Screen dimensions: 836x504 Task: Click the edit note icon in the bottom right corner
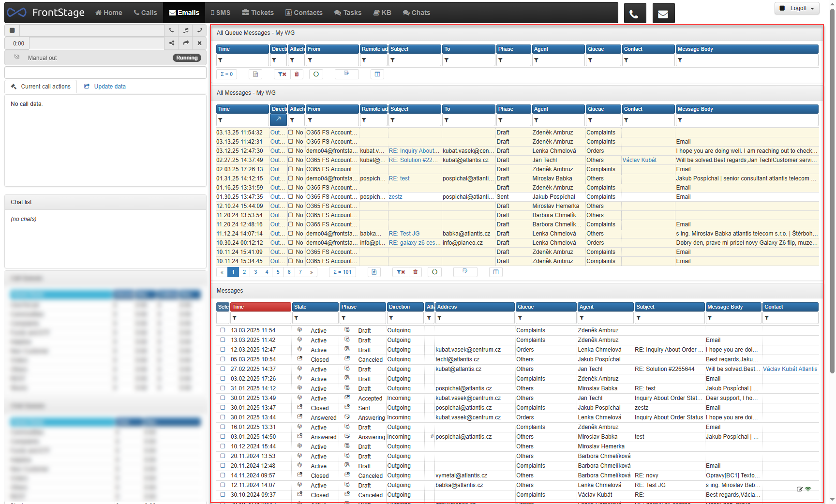point(800,489)
